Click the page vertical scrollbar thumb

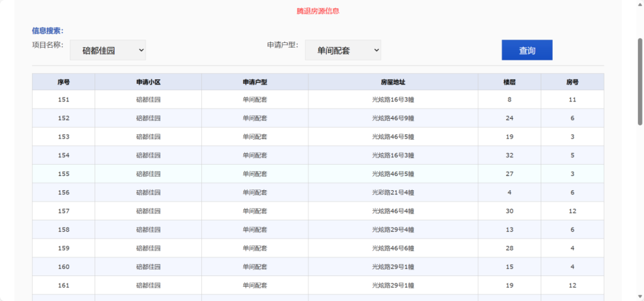[x=640, y=82]
